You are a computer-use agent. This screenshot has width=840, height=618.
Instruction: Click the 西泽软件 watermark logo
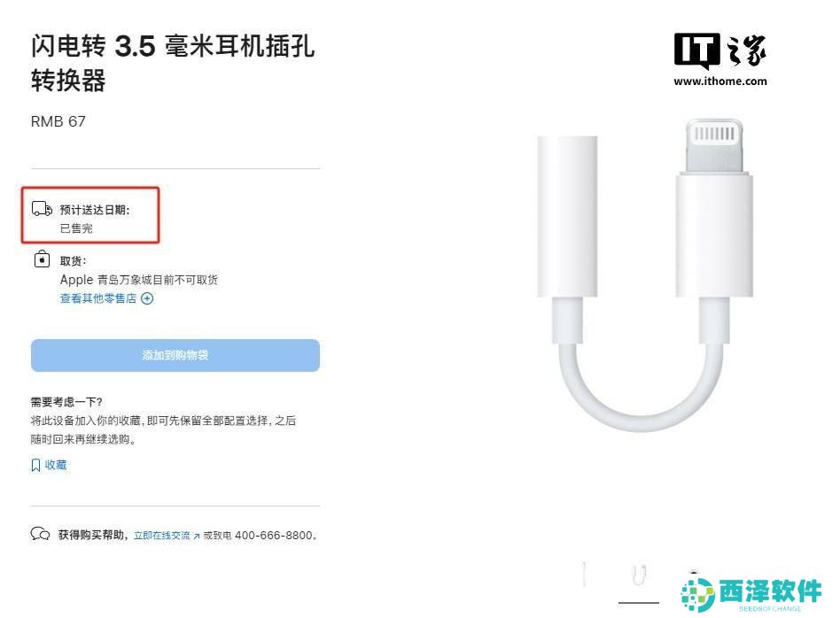pyautogui.click(x=751, y=593)
